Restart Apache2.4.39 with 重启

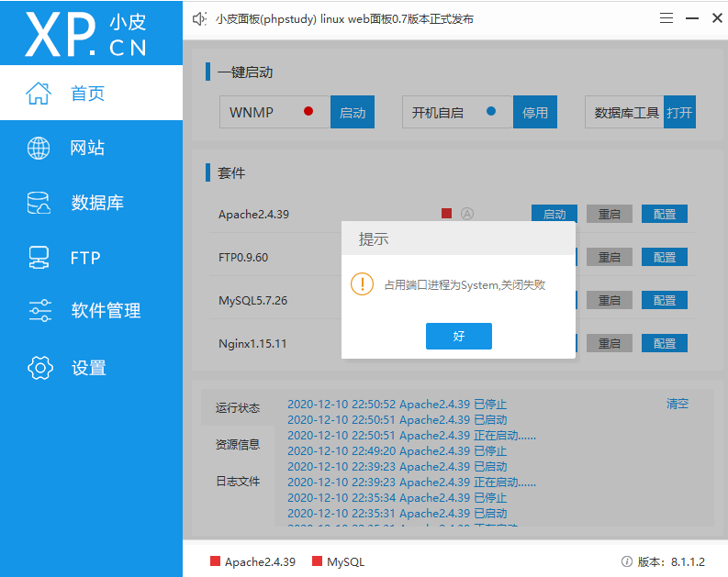point(610,214)
